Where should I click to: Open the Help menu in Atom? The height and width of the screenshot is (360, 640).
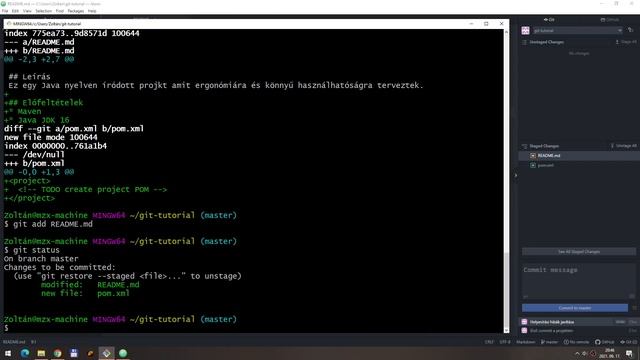pyautogui.click(x=92, y=11)
